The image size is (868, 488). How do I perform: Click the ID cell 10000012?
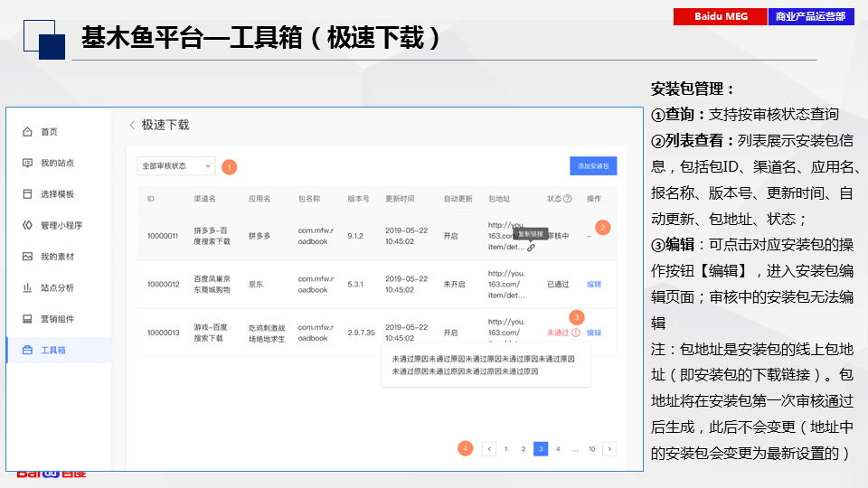(x=164, y=285)
